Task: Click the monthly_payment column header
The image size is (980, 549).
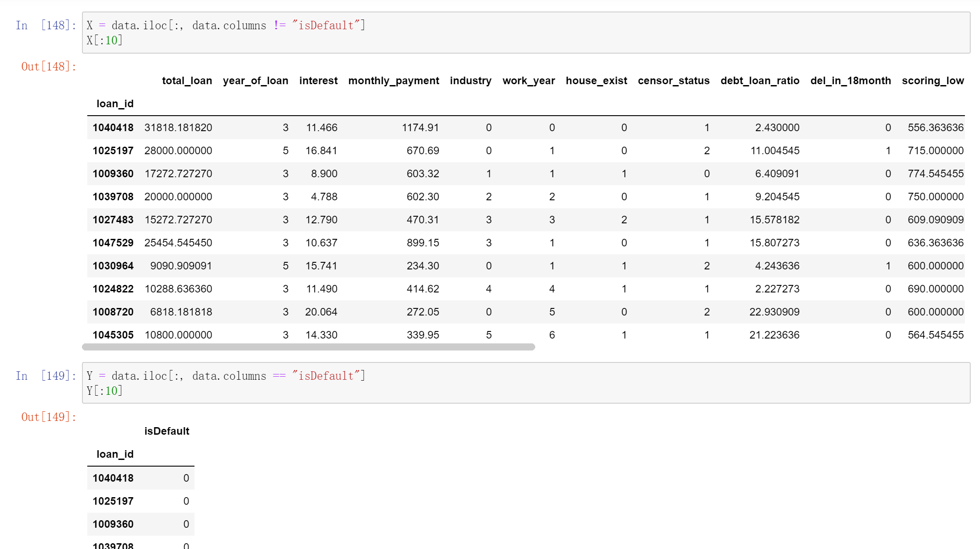Action: pyautogui.click(x=393, y=81)
